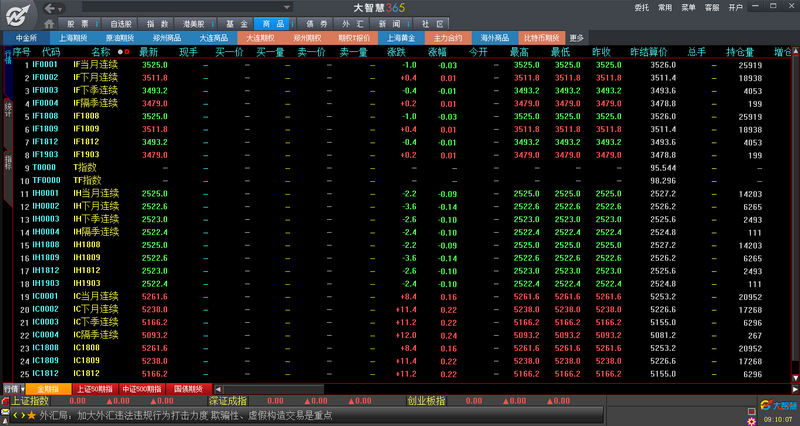Switch to 上证50期指 bottom tab
This screenshot has height=426, width=800.
click(x=95, y=389)
